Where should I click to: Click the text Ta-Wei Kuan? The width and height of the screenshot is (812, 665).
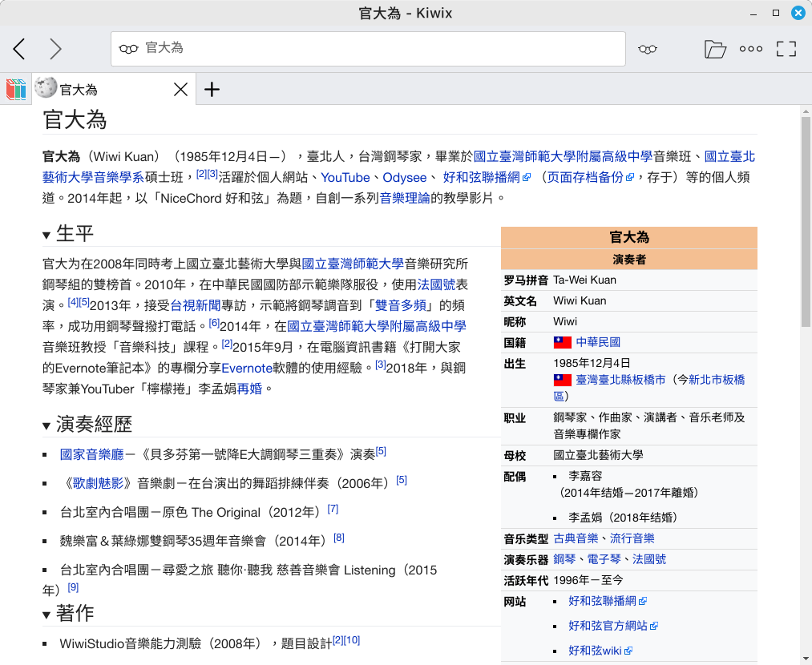click(584, 280)
